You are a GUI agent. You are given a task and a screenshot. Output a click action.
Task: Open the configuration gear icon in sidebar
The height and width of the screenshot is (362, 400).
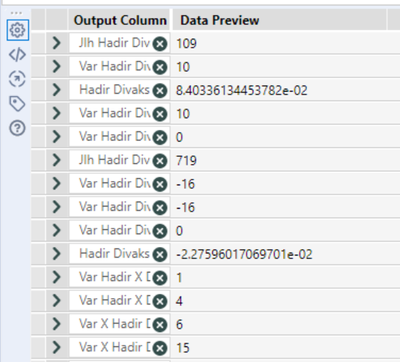18,30
